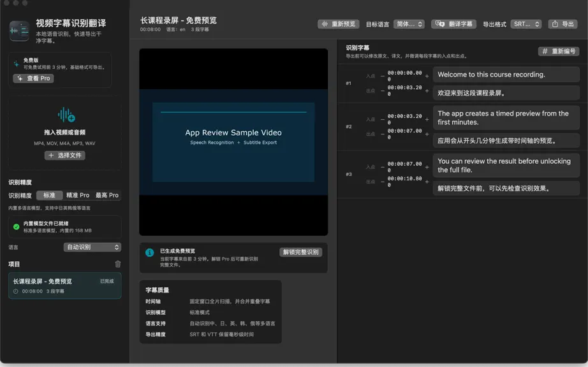The height and width of the screenshot is (367, 588).
Task: Click header title 长课程录屏 - 免费预览
Action: [x=179, y=20]
